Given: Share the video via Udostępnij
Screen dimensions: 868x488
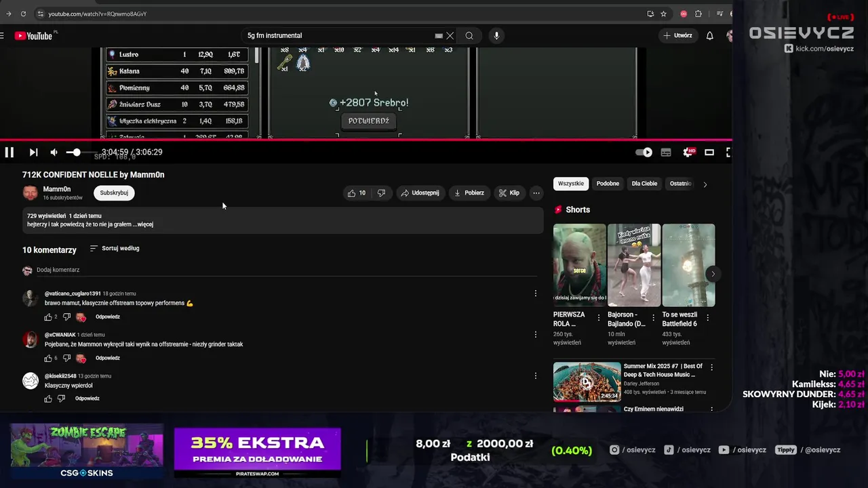Looking at the screenshot, I should click(420, 193).
